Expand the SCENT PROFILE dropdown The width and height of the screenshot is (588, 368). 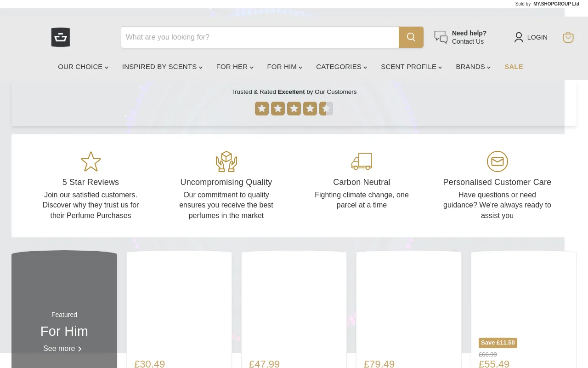pos(411,67)
